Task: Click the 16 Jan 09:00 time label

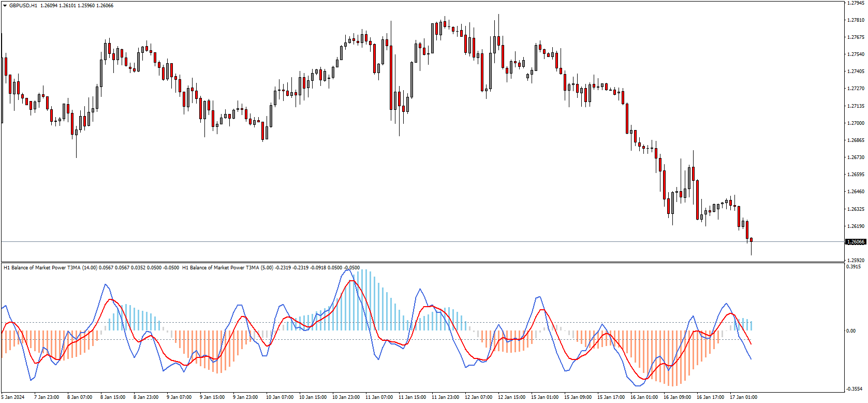Action: [678, 397]
